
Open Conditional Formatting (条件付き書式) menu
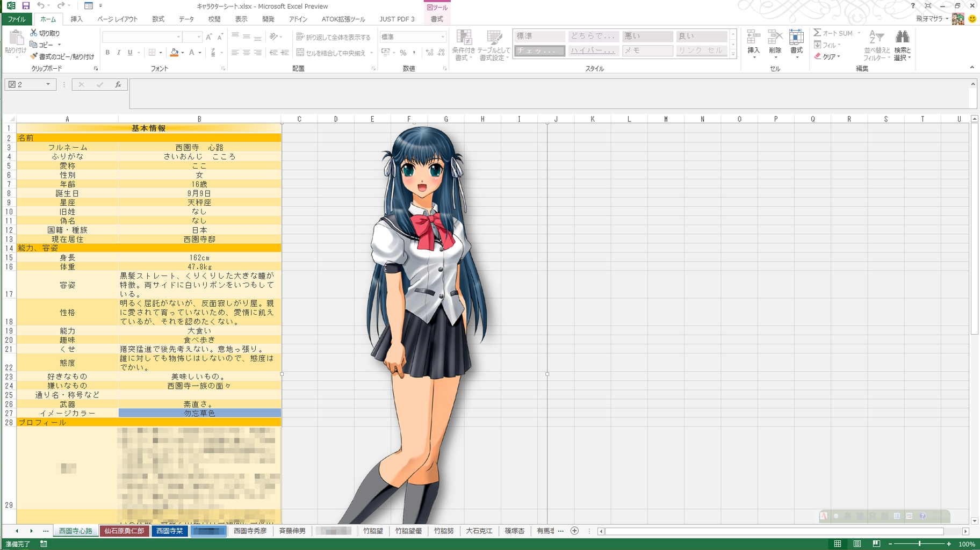463,45
